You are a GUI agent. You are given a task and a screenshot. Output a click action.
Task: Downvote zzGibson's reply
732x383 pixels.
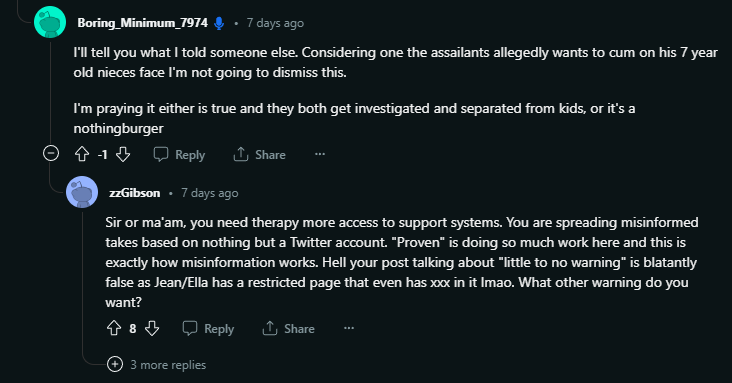(152, 328)
